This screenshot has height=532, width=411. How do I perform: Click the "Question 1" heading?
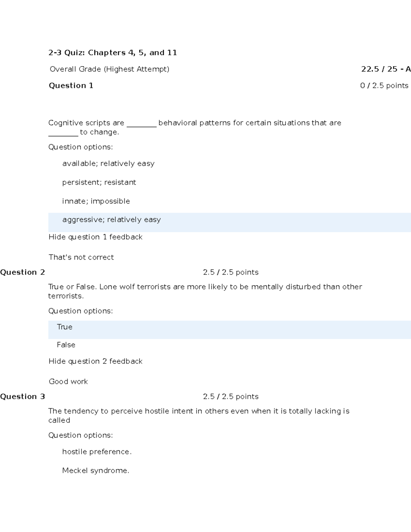pyautogui.click(x=71, y=86)
